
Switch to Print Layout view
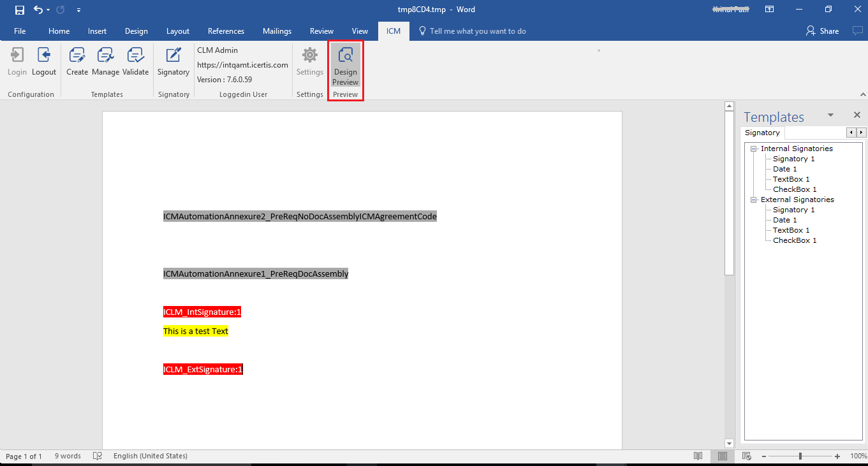click(723, 456)
